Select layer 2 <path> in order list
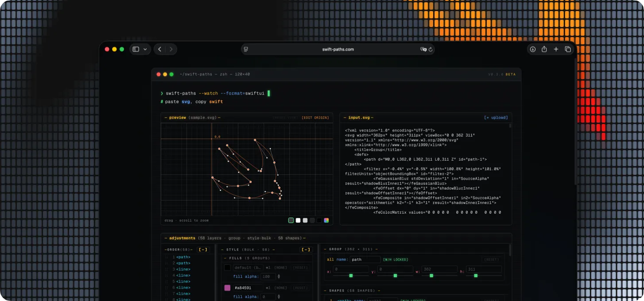Viewport: 644px width, 301px height. coord(183,263)
